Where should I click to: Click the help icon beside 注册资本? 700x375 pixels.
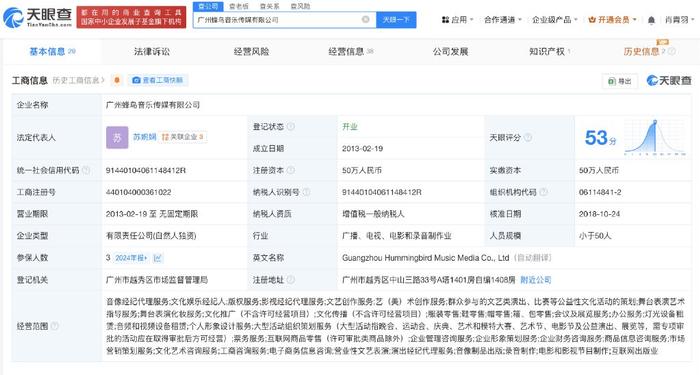[x=291, y=170]
